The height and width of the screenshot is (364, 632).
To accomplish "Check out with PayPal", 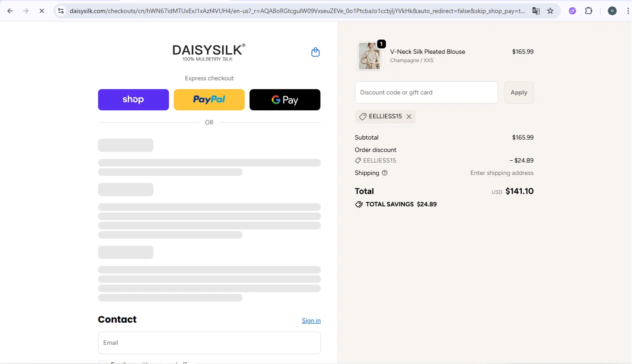I will (x=209, y=100).
